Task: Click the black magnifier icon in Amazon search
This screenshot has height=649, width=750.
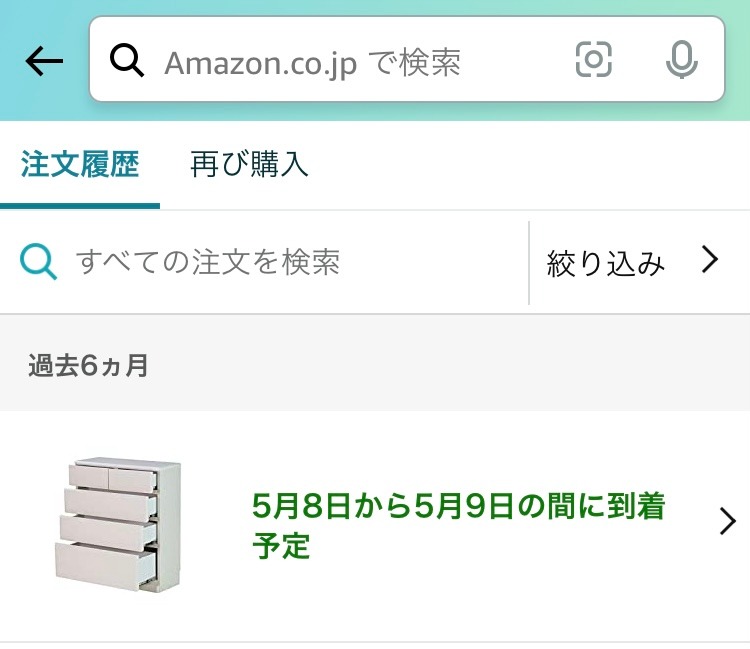Action: [127, 60]
